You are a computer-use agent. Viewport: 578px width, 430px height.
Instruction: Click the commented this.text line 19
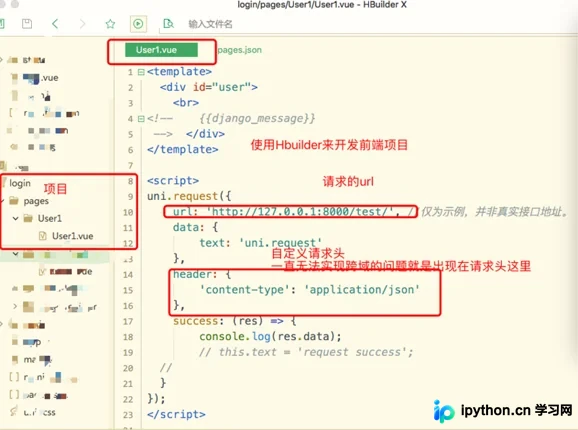pos(306,352)
